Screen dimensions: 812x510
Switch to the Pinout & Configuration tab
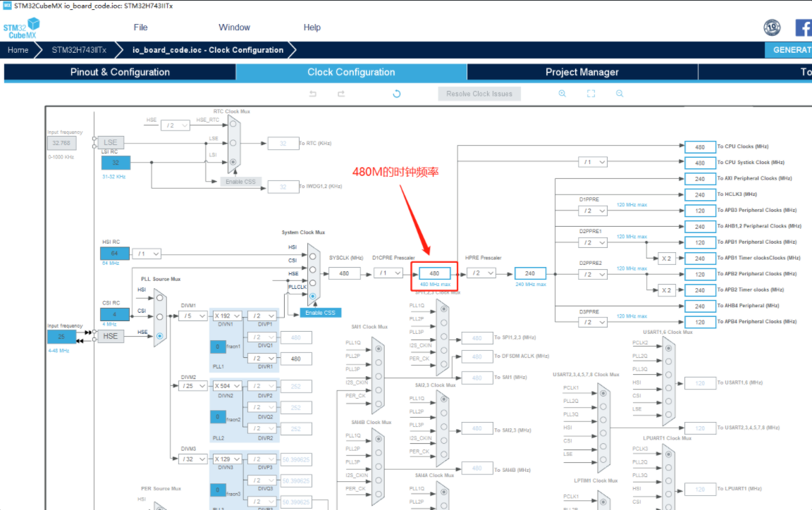click(x=118, y=72)
